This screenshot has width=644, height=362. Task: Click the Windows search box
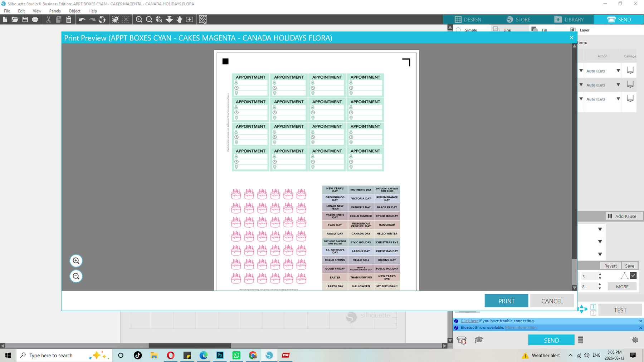(64, 355)
